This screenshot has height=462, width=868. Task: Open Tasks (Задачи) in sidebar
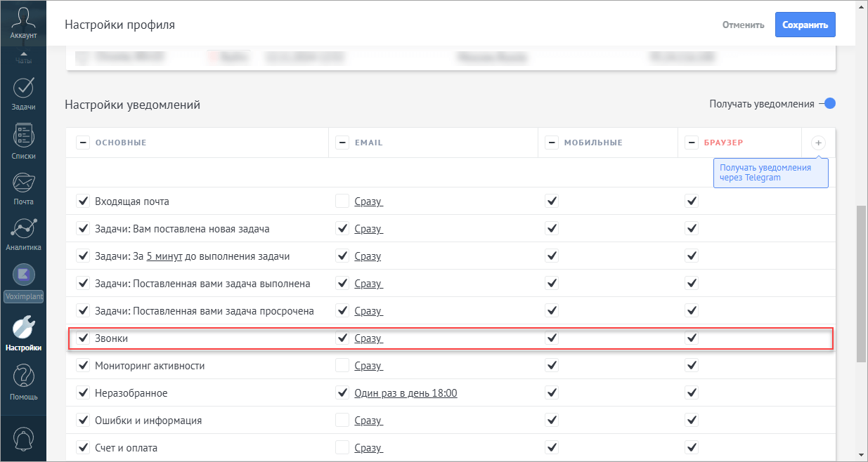pyautogui.click(x=23, y=93)
